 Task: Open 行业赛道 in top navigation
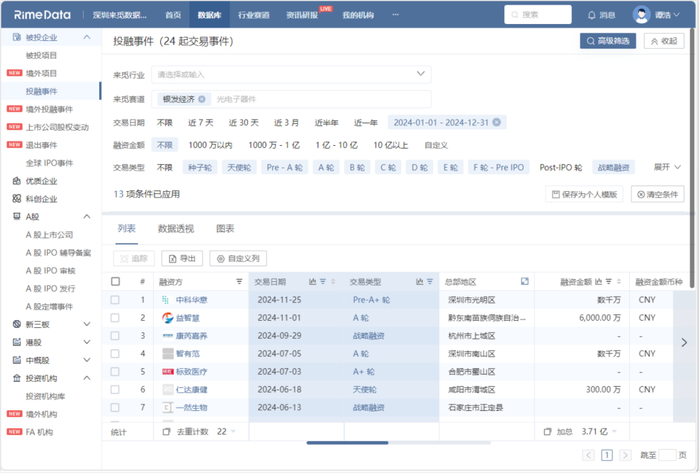(x=254, y=15)
